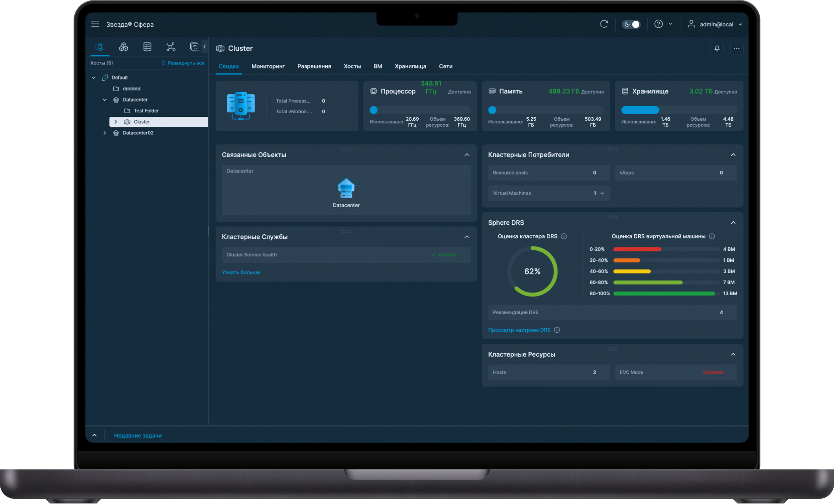
Task: Click the Узнать больше link
Action: 241,272
